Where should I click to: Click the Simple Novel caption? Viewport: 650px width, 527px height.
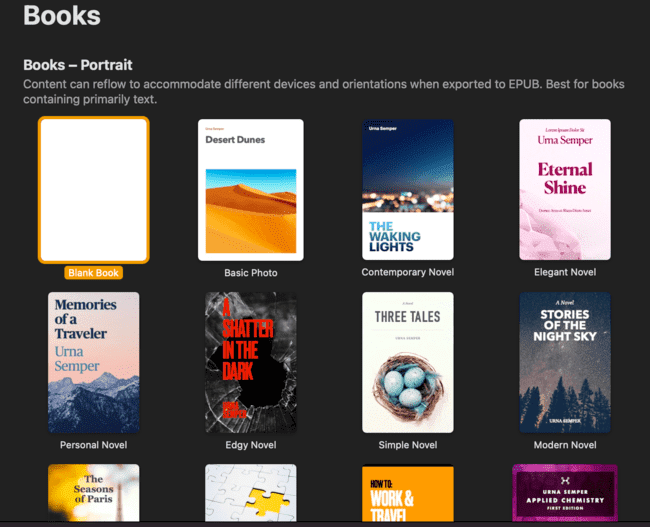[407, 445]
